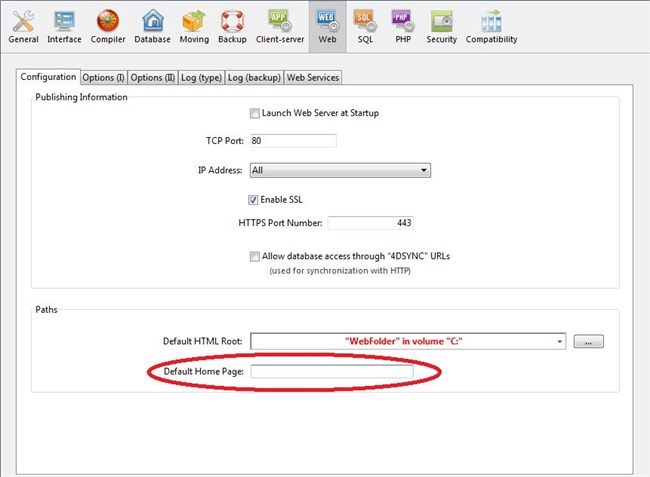Go to the Database settings icon

(152, 25)
